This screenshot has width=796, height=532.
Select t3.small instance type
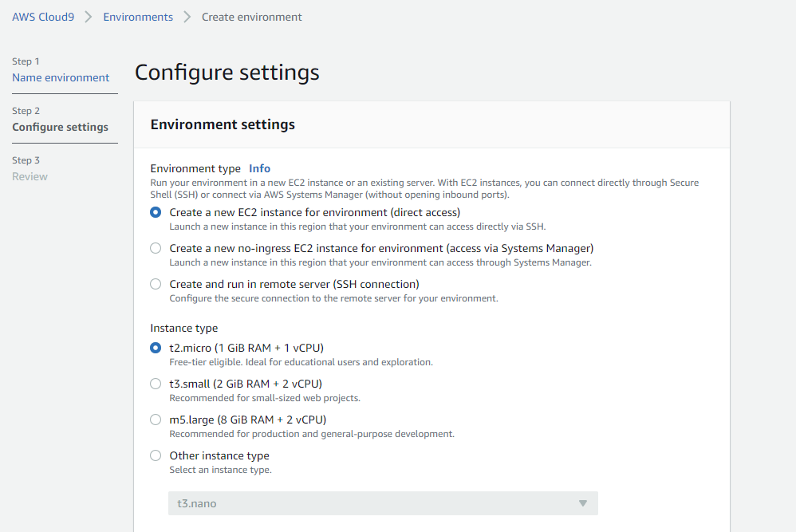(156, 384)
